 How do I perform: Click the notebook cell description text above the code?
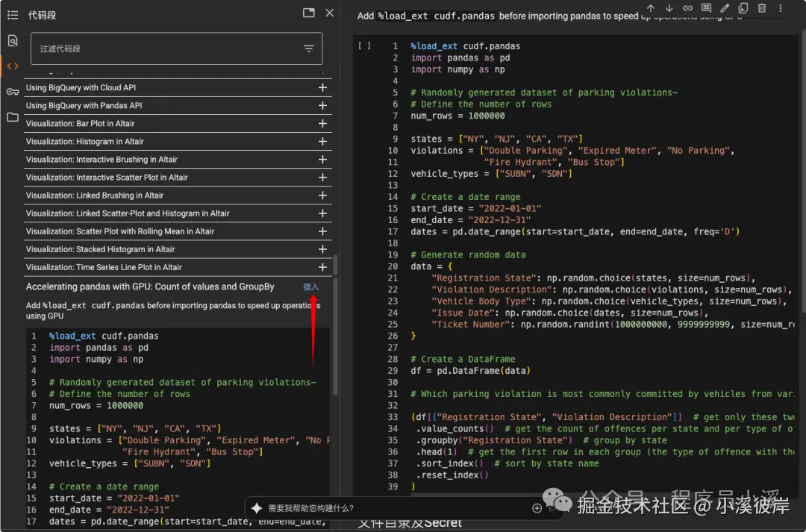[549, 16]
